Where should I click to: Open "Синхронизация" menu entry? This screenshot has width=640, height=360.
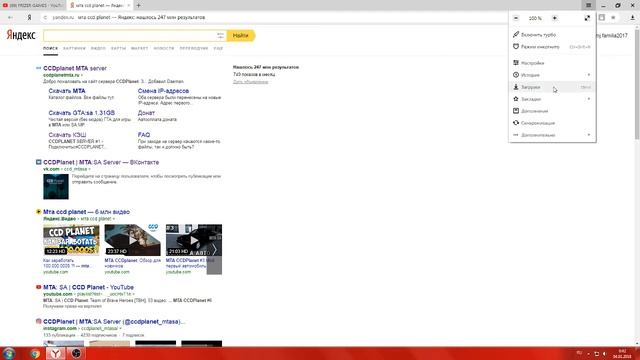[552, 123]
